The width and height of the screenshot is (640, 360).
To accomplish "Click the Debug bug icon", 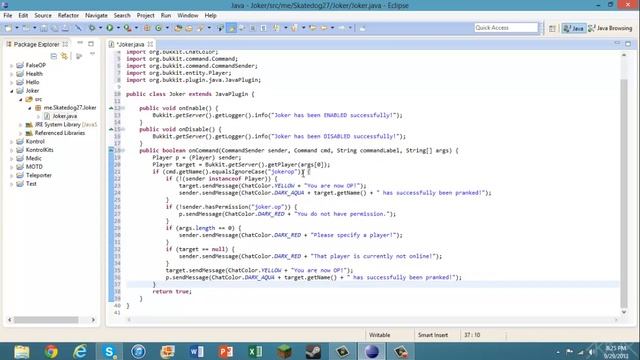I will [x=92, y=28].
